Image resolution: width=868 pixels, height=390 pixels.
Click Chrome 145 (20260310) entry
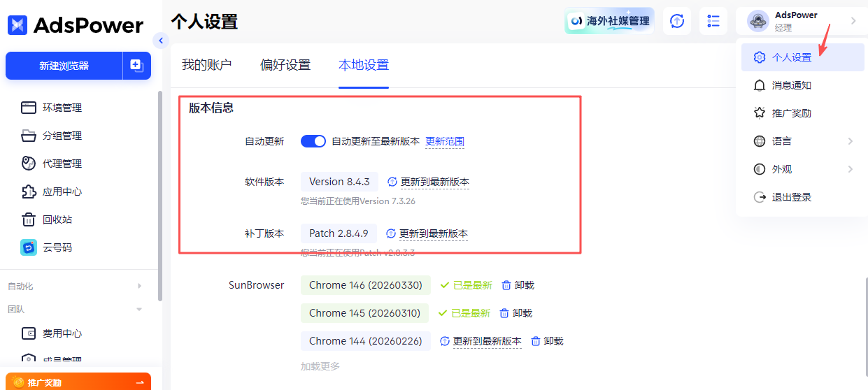(x=364, y=313)
